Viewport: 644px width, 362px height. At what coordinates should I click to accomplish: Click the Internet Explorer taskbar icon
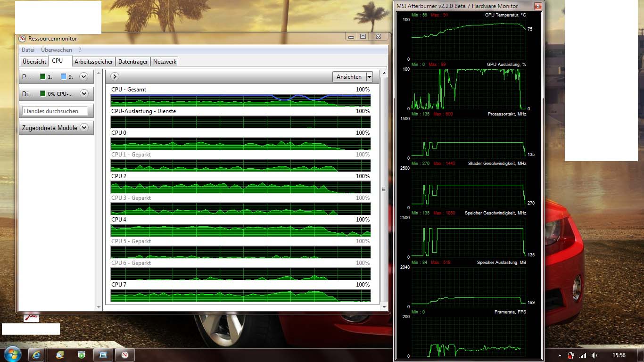[36, 354]
